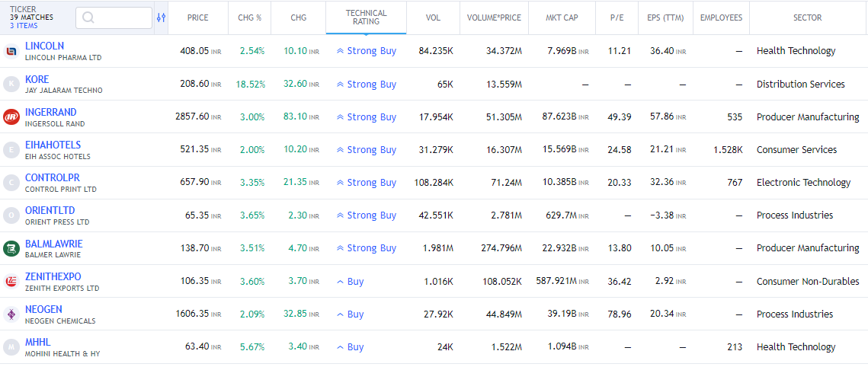Select the 87.623B market cap cell
Screen dimensions: 868x367
pos(565,117)
